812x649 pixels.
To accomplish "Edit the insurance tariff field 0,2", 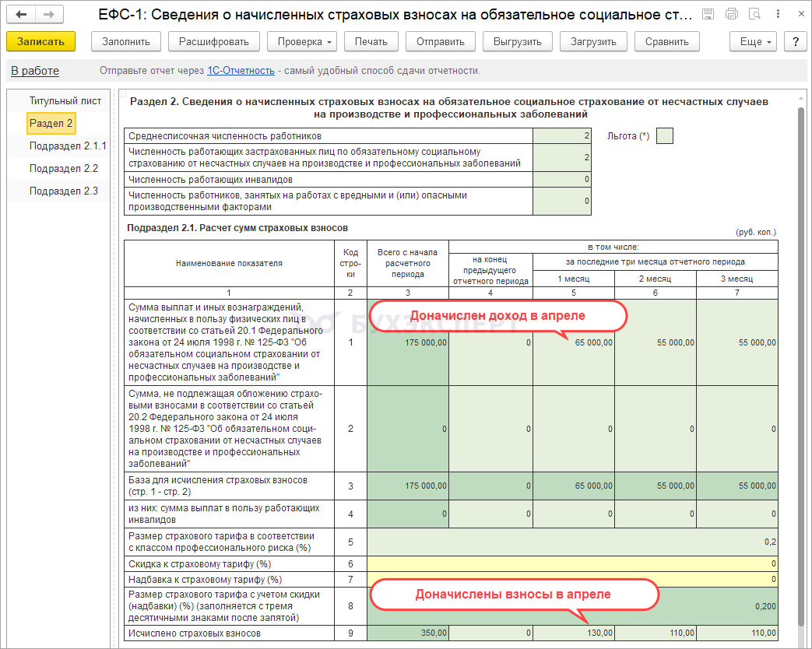I will tap(572, 542).
